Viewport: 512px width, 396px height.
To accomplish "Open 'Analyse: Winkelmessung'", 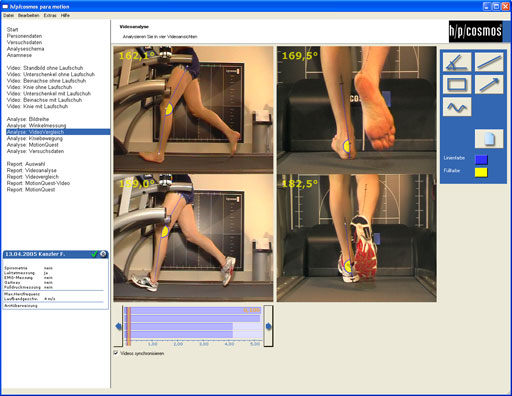I will (x=36, y=125).
